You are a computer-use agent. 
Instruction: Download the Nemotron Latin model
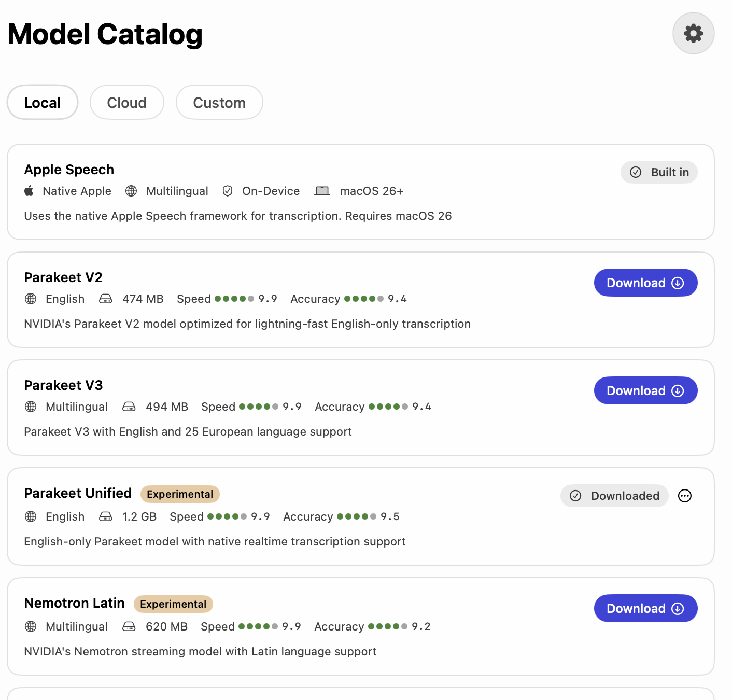(x=645, y=608)
